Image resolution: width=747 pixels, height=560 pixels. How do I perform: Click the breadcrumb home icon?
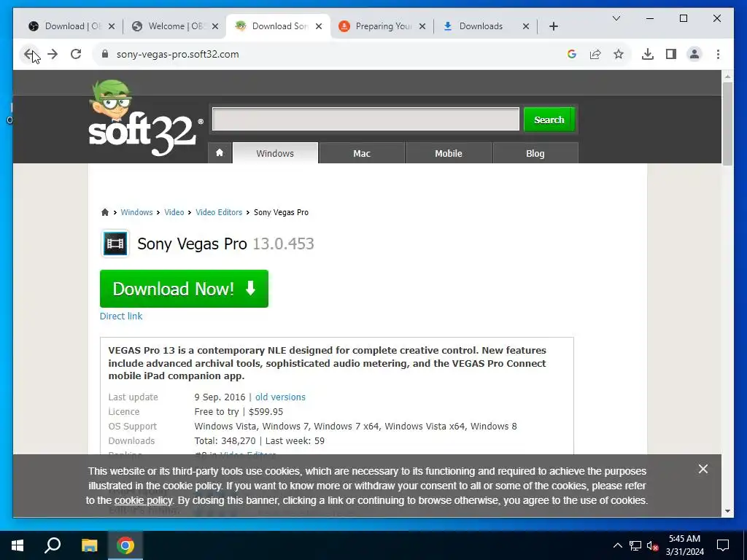pos(105,212)
